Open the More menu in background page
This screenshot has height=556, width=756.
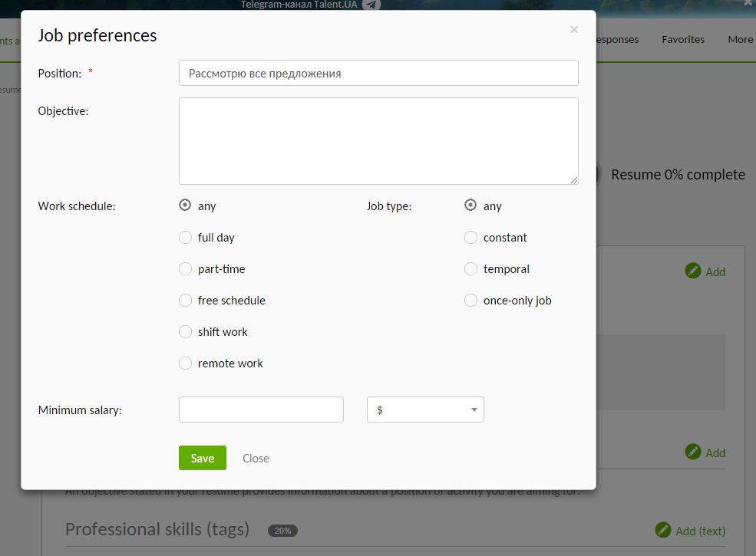pos(740,40)
